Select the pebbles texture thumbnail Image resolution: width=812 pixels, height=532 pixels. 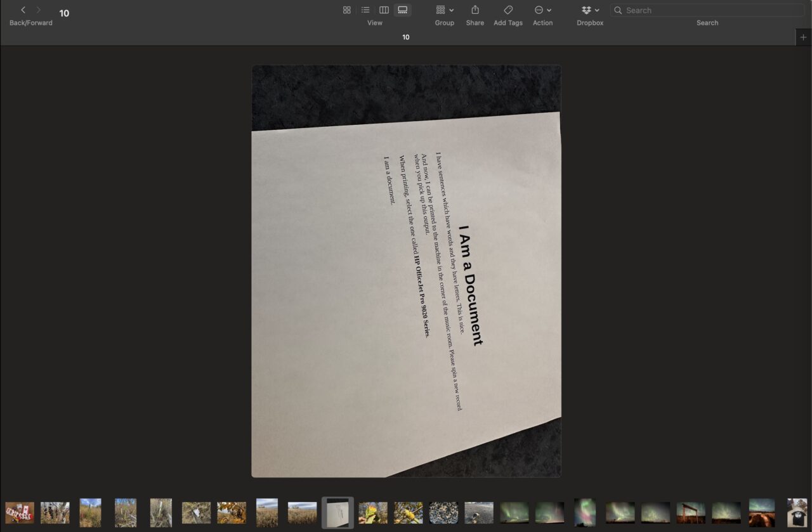443,512
